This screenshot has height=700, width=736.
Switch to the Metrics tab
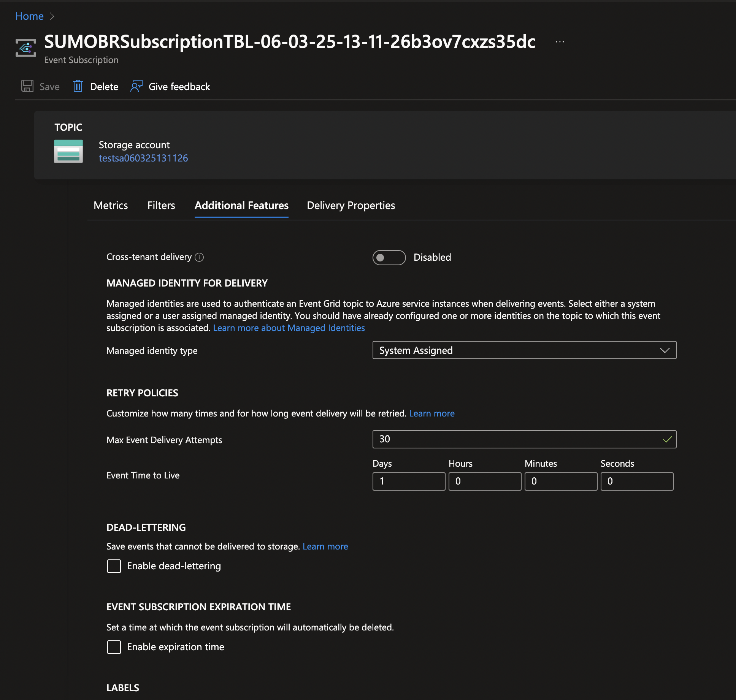(110, 205)
